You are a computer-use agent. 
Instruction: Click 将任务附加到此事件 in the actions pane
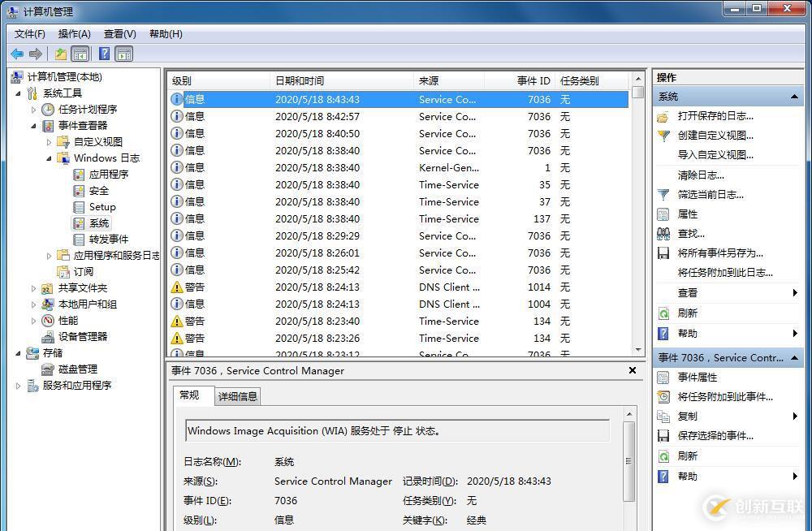coord(725,397)
